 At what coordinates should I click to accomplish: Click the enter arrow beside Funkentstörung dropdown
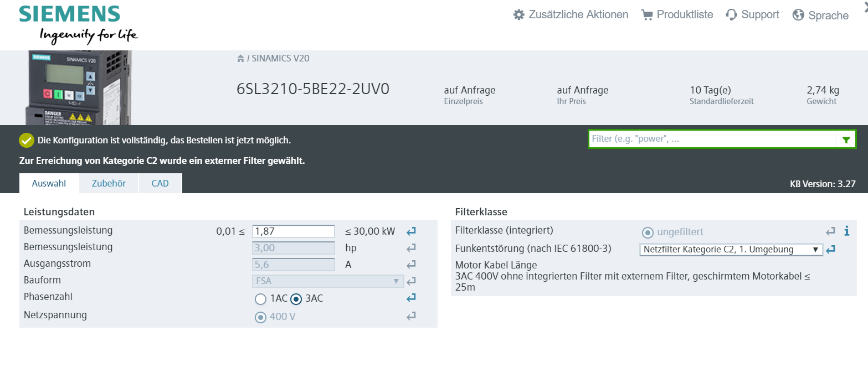coord(830,250)
